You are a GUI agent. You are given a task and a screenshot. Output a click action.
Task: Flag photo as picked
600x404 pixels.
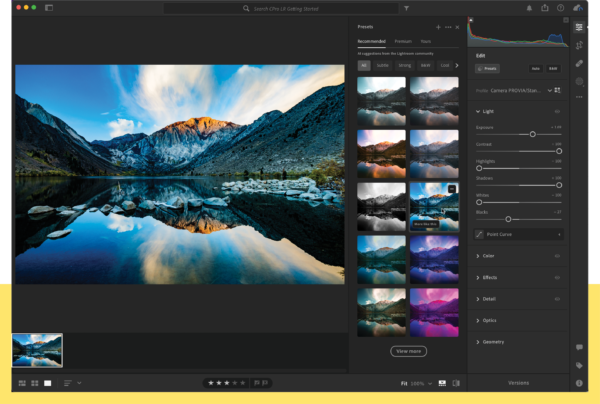257,383
